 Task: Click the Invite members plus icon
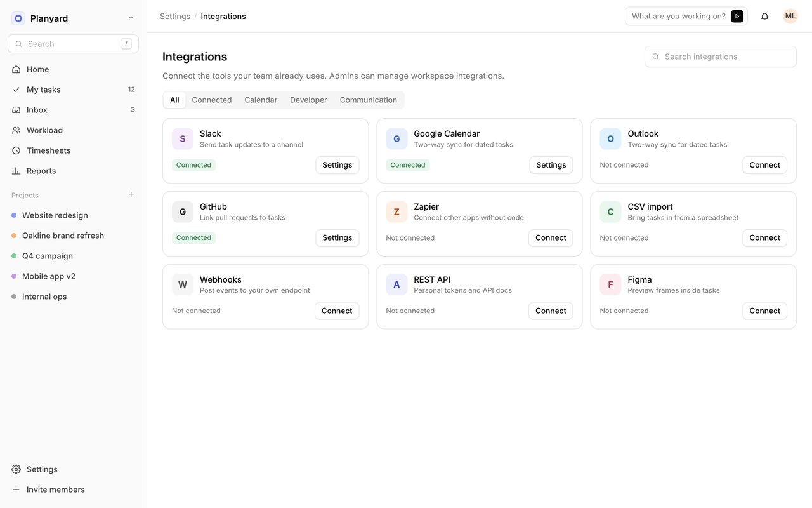[16, 490]
